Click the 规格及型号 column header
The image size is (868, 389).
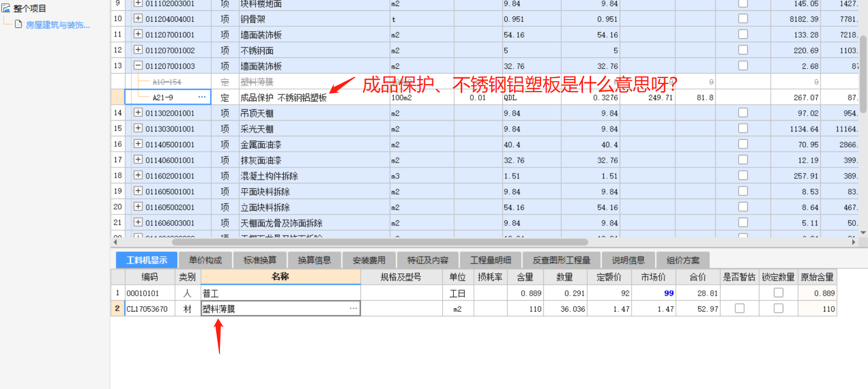401,277
